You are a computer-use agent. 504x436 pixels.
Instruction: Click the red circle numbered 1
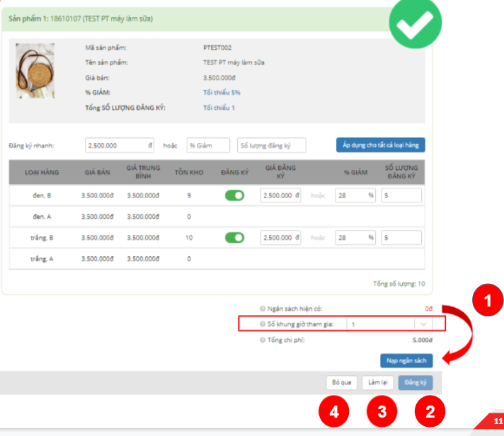point(487,301)
